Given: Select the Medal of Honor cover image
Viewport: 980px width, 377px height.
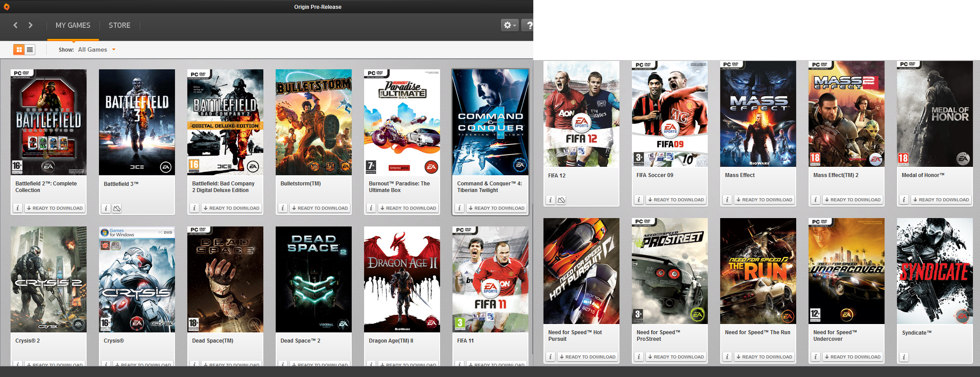Looking at the screenshot, I should click(x=935, y=114).
